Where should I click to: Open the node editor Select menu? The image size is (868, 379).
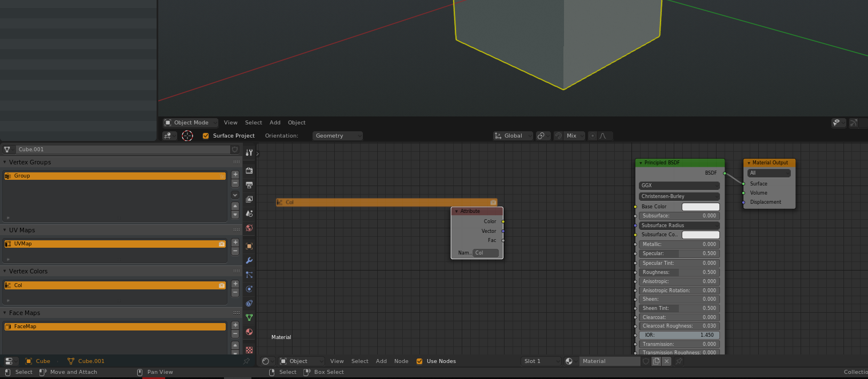(360, 361)
